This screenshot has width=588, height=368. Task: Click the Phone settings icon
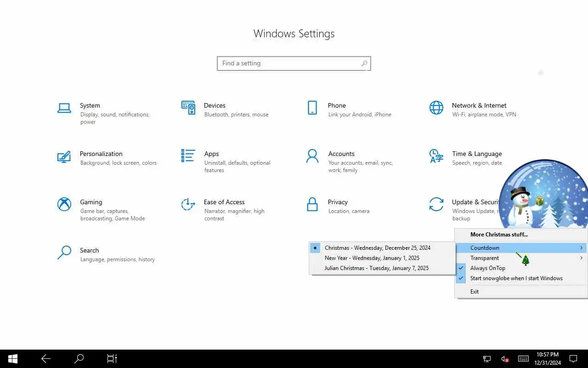tap(312, 108)
